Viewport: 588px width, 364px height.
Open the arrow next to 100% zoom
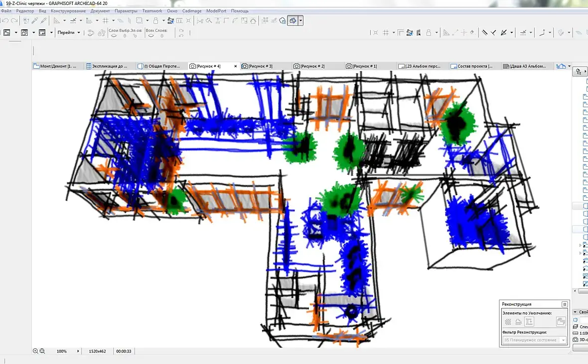tap(78, 351)
